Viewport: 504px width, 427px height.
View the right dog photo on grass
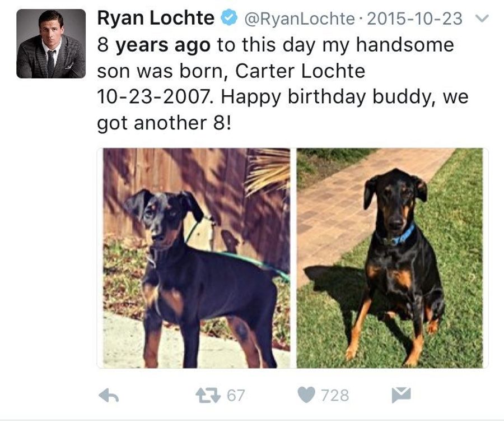click(x=390, y=258)
